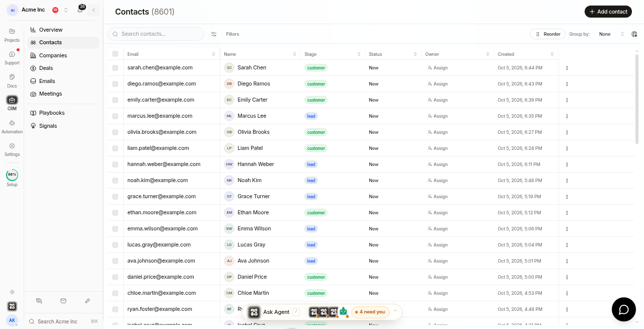Tick the checkbox for emily.carter@example.com
The height and width of the screenshot is (329, 644).
tap(115, 100)
